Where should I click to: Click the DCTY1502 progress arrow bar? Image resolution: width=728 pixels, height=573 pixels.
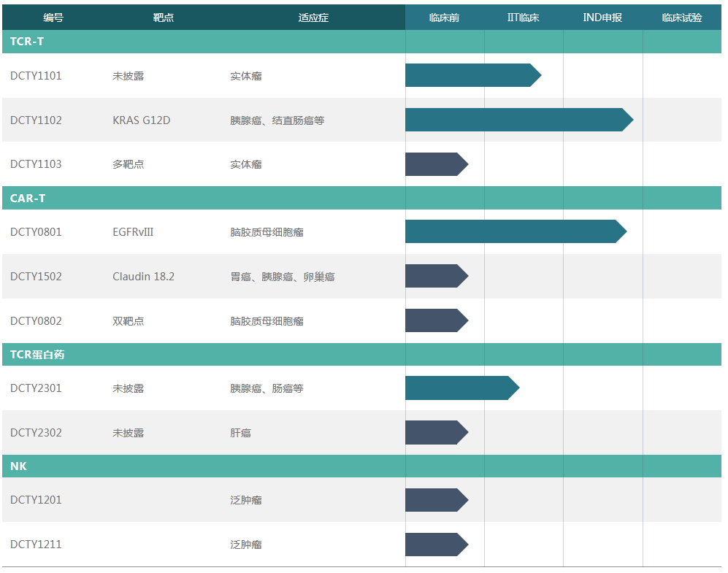point(437,276)
